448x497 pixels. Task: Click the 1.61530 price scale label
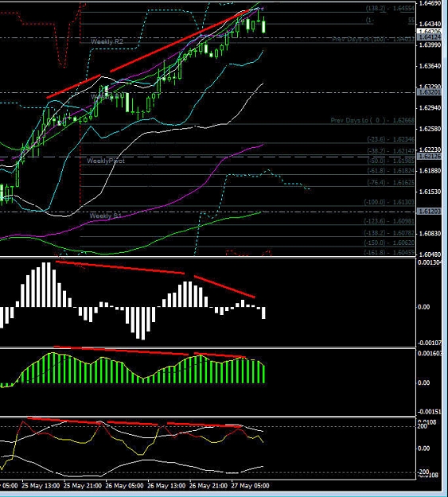(430, 192)
